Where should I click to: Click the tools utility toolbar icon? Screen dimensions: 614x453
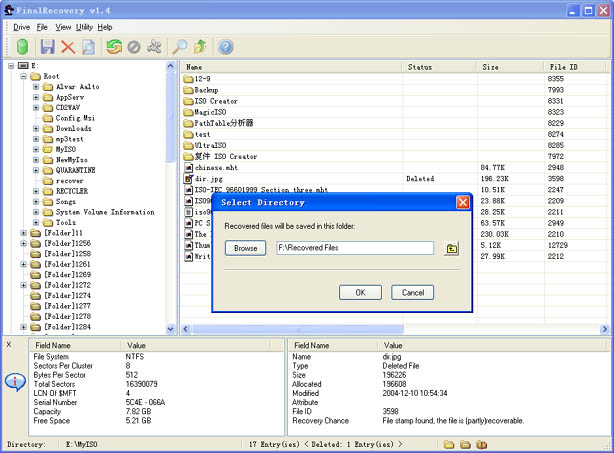coord(154,47)
